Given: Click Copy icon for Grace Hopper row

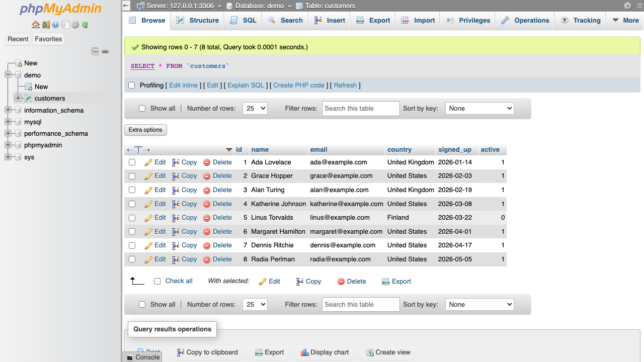Looking at the screenshot, I should point(176,176).
